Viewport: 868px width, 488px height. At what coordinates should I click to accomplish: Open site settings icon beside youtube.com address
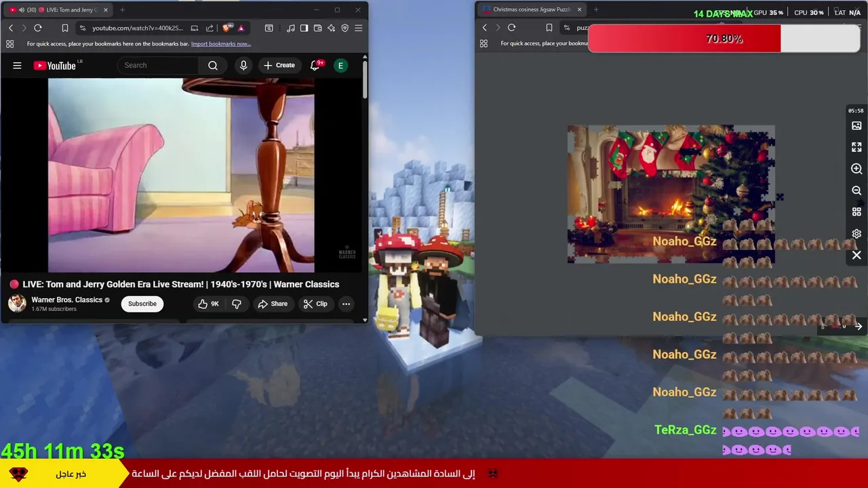pos(83,28)
